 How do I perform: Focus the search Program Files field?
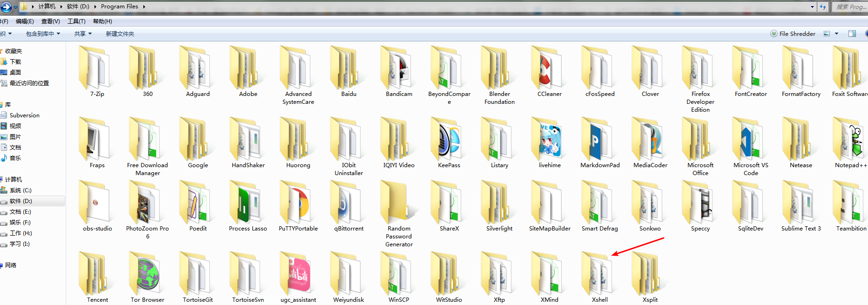point(850,7)
